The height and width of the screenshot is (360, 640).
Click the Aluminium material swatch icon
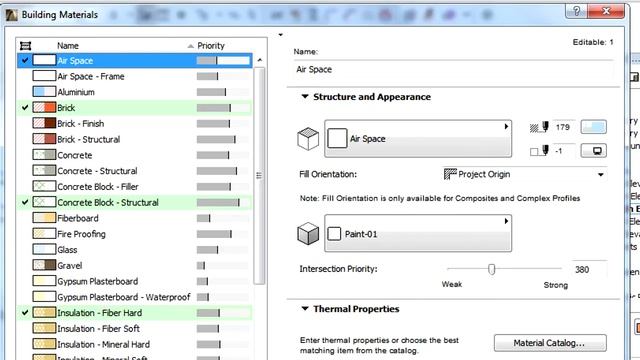44,92
